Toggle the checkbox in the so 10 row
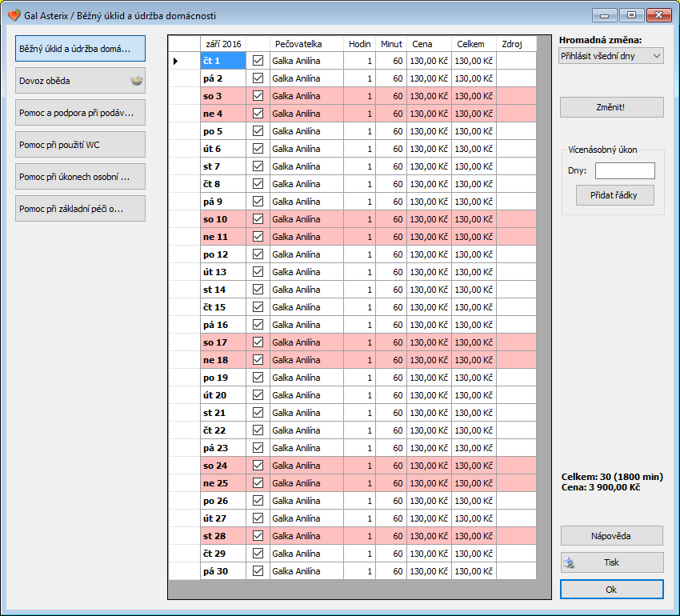Image resolution: width=680 pixels, height=616 pixels. pos(258,219)
